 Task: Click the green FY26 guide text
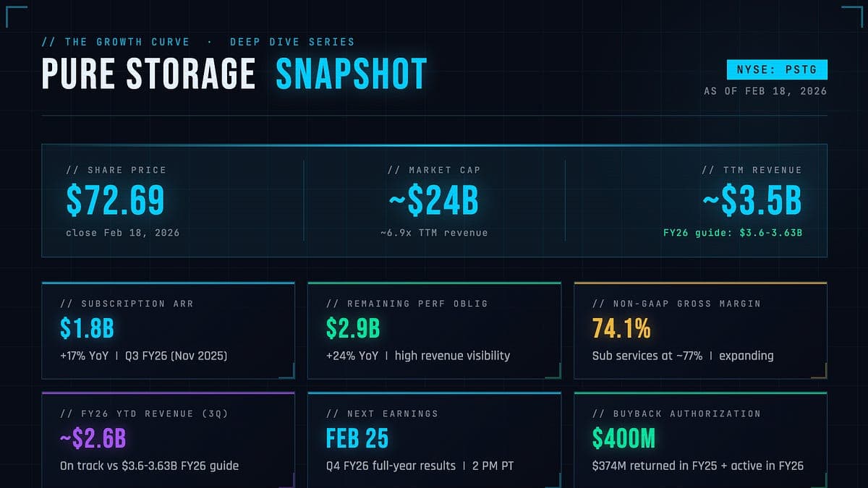[x=732, y=233]
